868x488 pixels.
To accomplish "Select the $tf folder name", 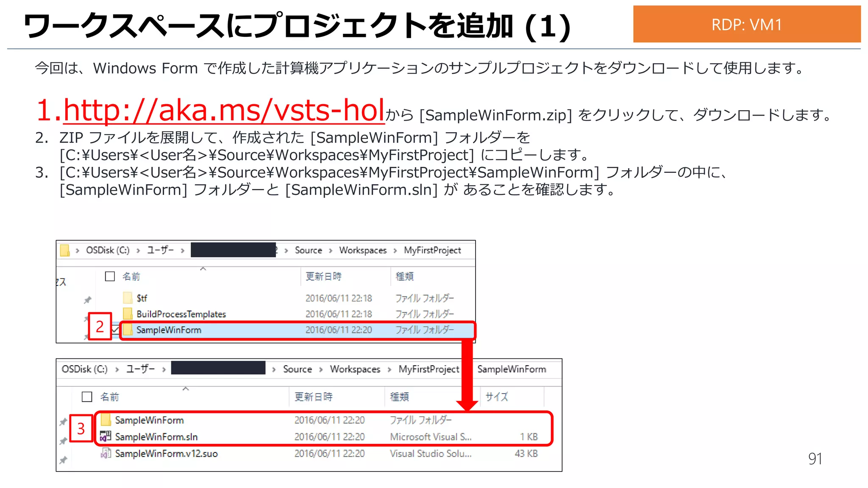I will (x=142, y=298).
